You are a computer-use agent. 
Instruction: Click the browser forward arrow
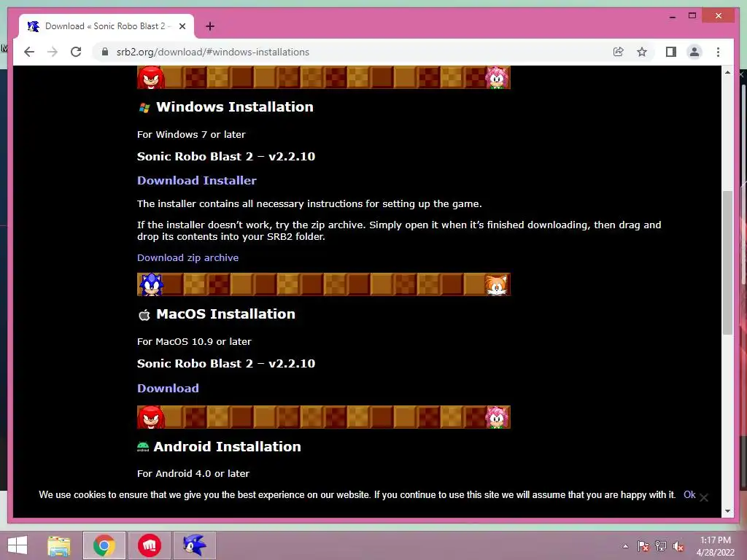[53, 52]
